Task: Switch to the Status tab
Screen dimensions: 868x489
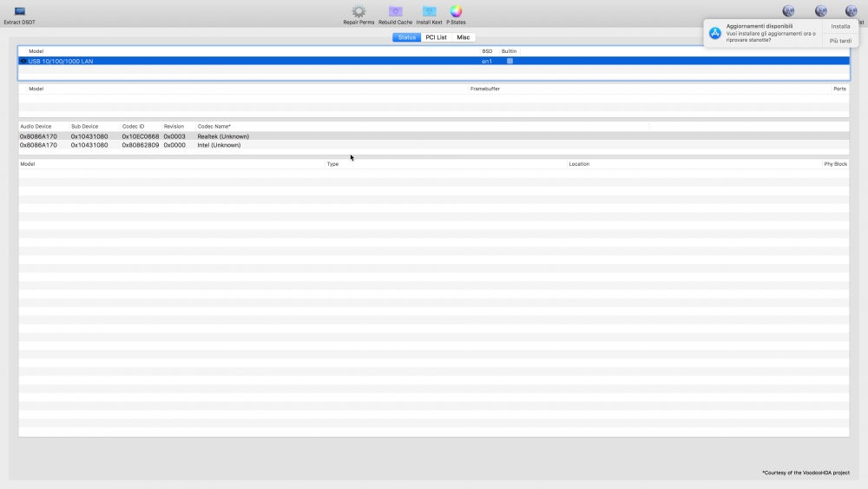Action: click(x=406, y=37)
